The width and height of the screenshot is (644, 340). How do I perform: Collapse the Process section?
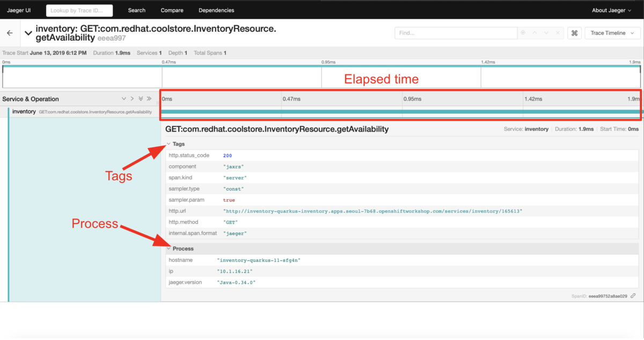(180, 248)
